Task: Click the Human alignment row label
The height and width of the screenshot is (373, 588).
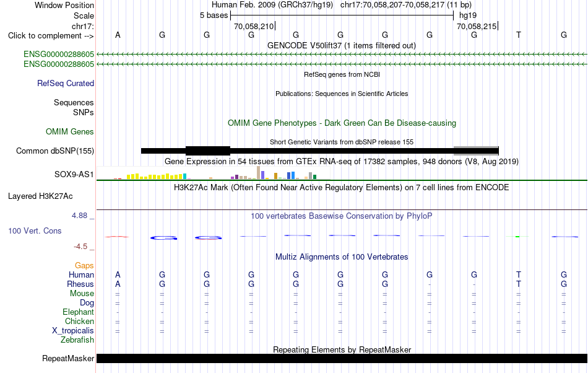Action: (x=81, y=274)
